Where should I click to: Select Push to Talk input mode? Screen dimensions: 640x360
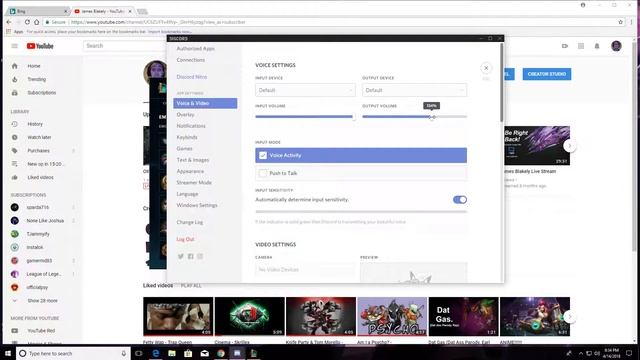click(x=361, y=173)
